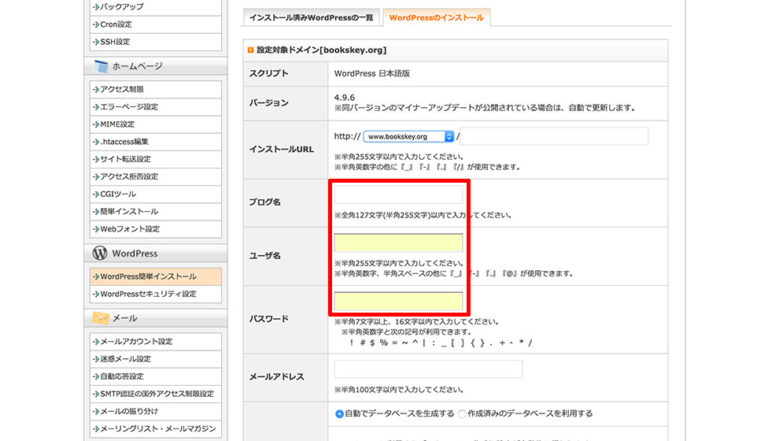768x441 pixels.
Task: Click the WordPress logo icon in sidebar
Action: [x=100, y=253]
